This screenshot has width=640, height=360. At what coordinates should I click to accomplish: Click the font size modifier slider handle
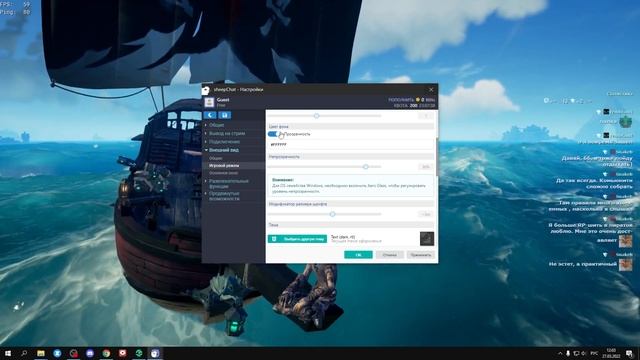click(333, 214)
